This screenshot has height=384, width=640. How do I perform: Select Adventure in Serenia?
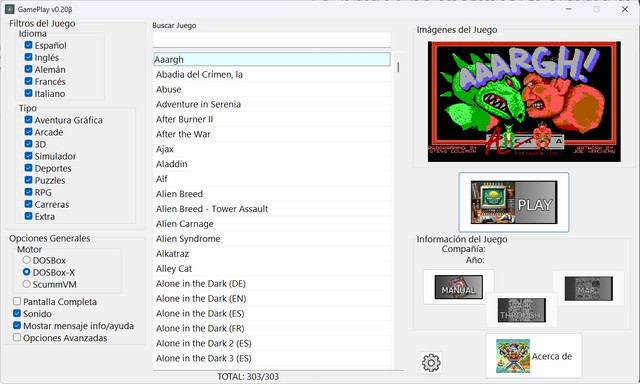click(272, 104)
